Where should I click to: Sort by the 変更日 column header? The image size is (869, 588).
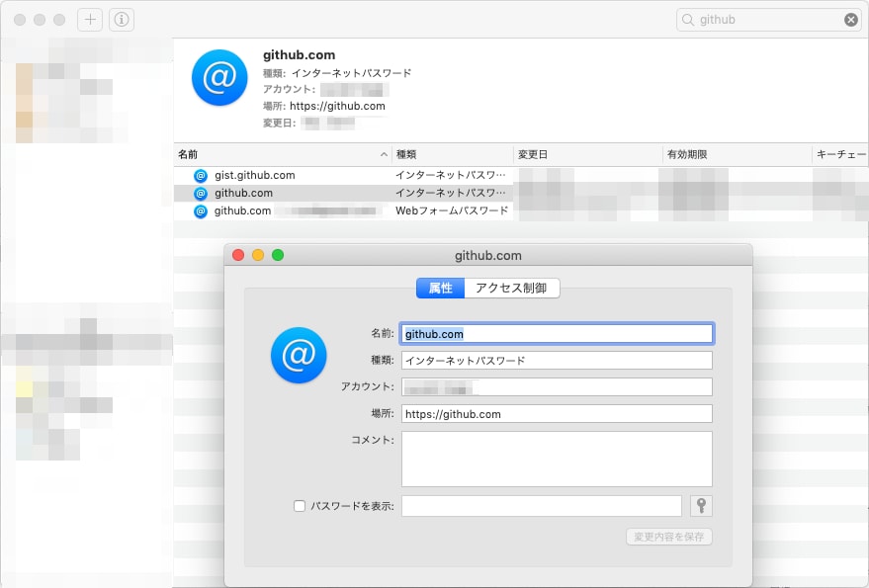588,154
